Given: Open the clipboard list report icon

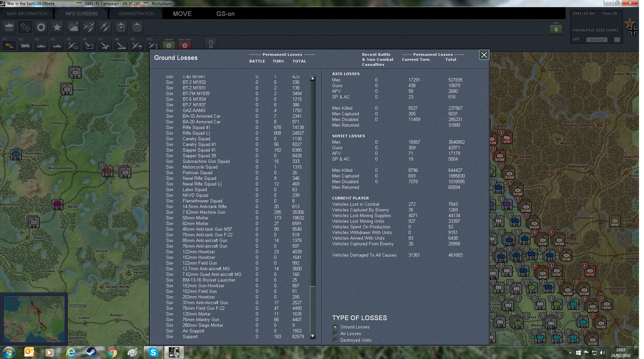Looking at the screenshot, I should click(137, 27).
